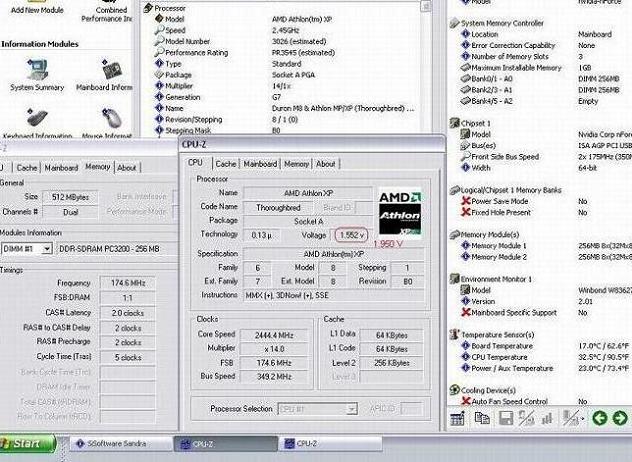
Task: Open the System Summary module icon
Action: click(x=37, y=69)
